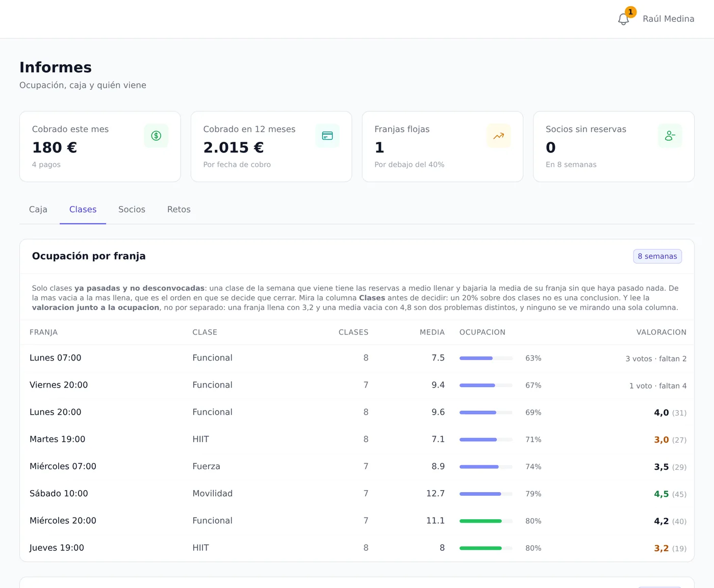Viewport: 714px width, 588px height.
Task: Open the Socios tab
Action: pyautogui.click(x=132, y=210)
